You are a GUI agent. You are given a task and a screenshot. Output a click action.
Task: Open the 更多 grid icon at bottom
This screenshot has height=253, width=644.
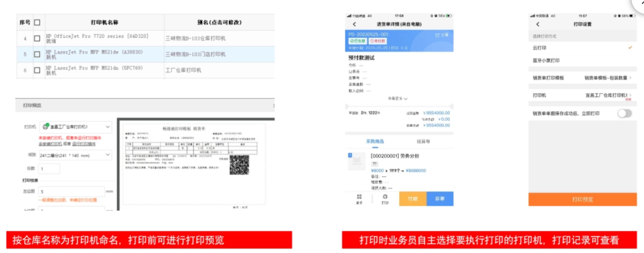(359, 198)
